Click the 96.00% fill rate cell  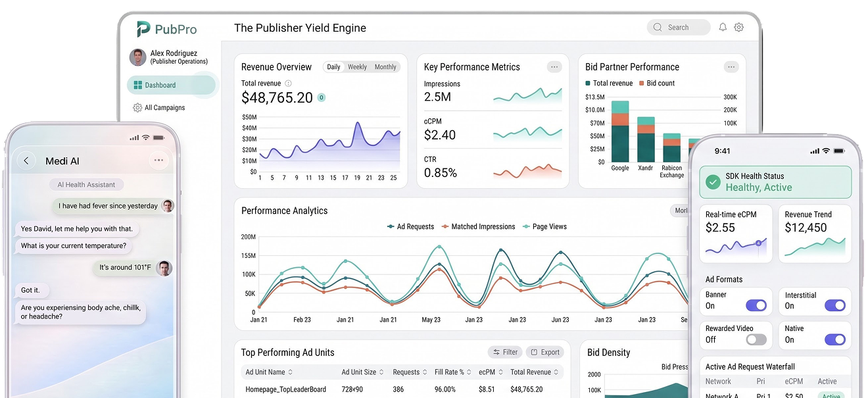pos(445,389)
